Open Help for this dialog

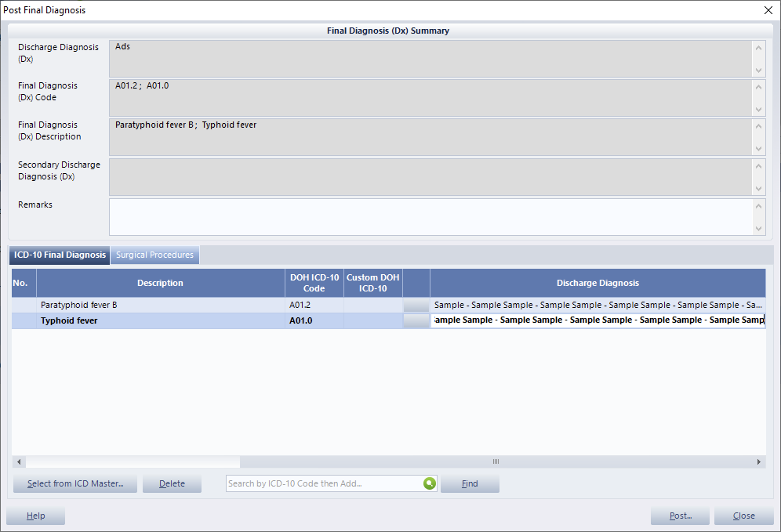(x=35, y=516)
